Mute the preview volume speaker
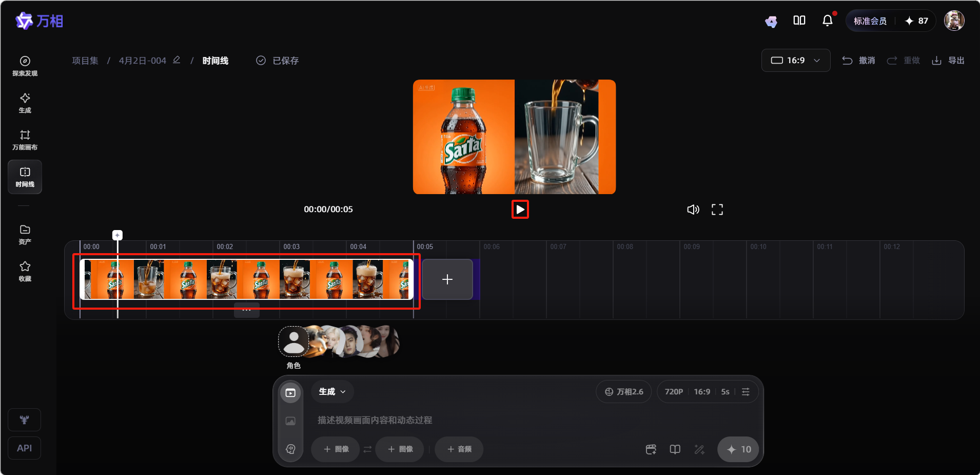The image size is (980, 475). tap(693, 210)
